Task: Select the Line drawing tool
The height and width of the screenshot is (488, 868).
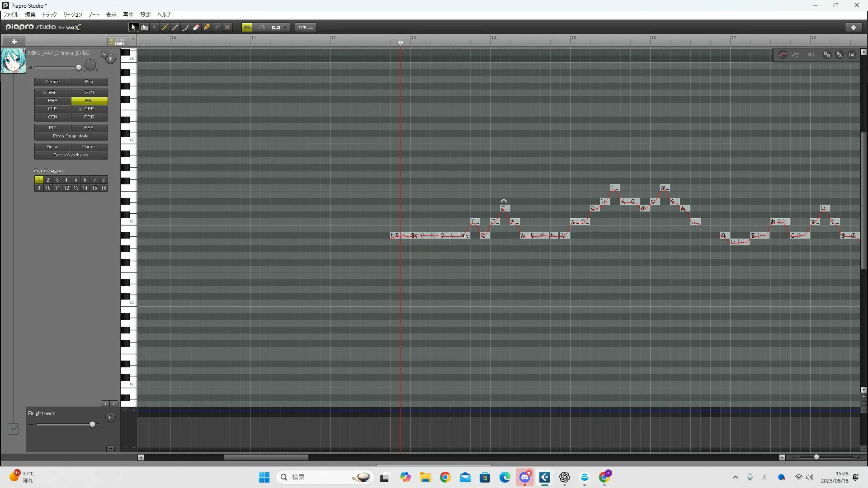Action: coord(175,28)
